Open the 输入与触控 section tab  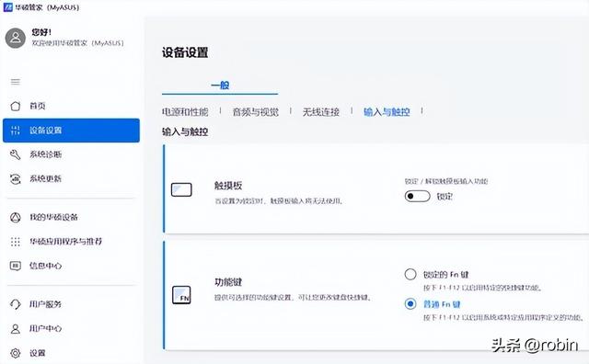pyautogui.click(x=387, y=111)
